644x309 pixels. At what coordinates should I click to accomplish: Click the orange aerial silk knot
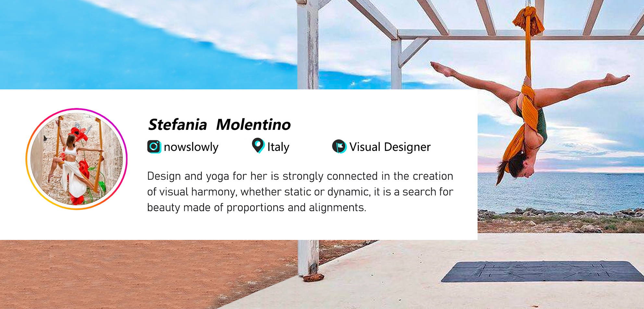(528, 20)
